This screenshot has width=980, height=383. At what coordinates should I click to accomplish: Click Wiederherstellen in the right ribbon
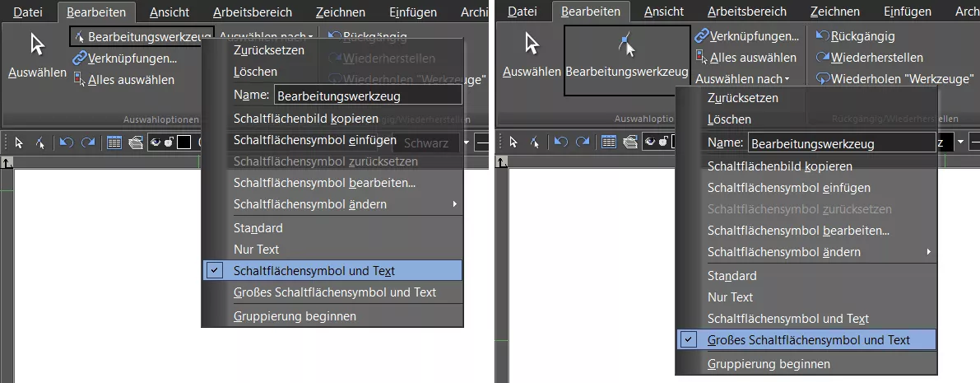tap(869, 58)
